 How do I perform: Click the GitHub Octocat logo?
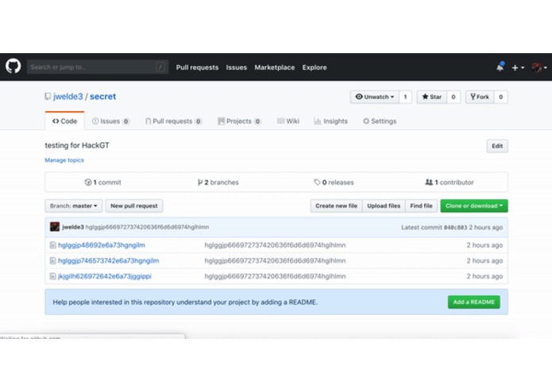click(14, 67)
